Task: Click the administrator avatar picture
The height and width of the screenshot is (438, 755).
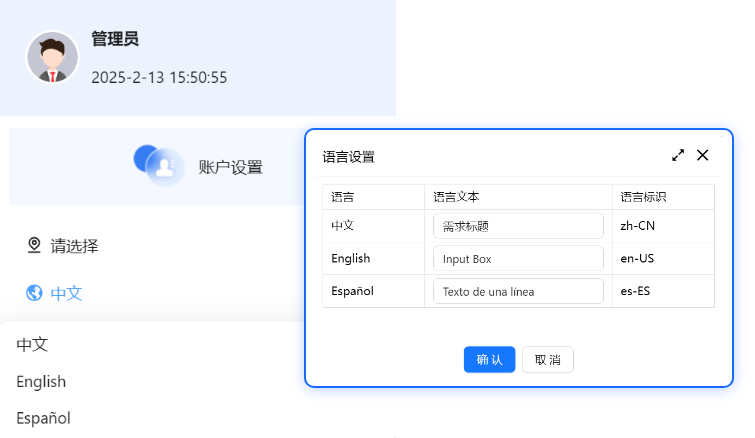Action: click(x=52, y=57)
